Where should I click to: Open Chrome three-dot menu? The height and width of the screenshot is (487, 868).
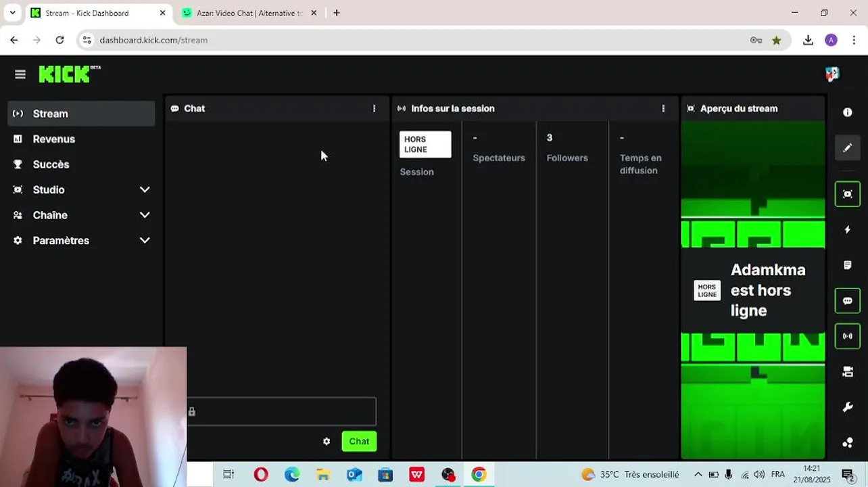coord(854,40)
